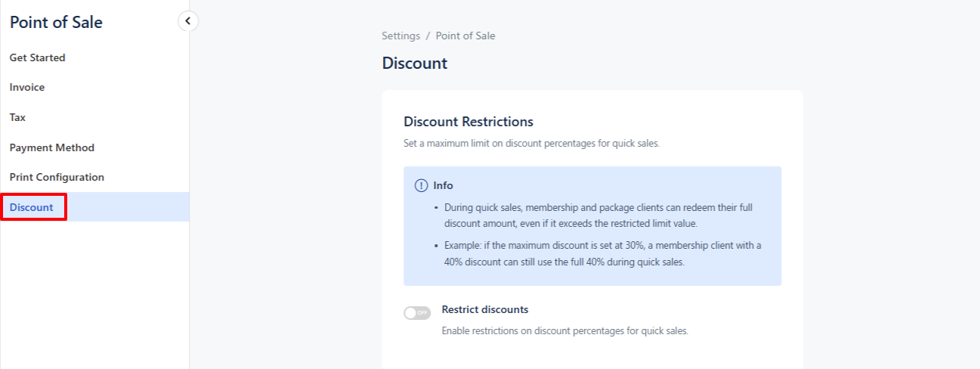Click the Restrict discounts label text
980x369 pixels.
click(484, 309)
